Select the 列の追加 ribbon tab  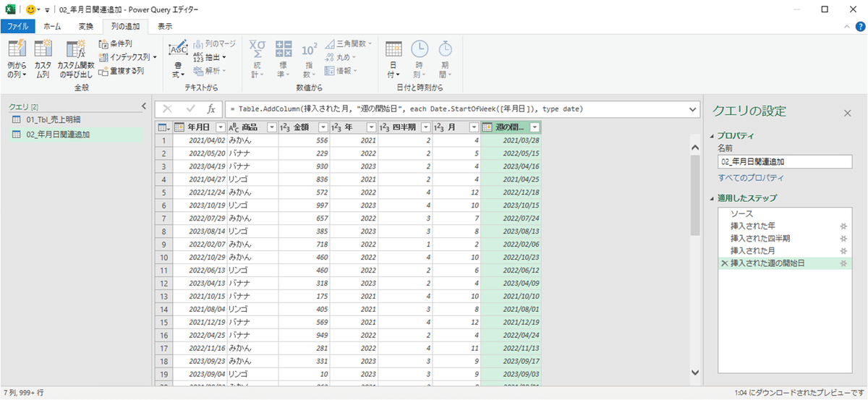tap(125, 27)
